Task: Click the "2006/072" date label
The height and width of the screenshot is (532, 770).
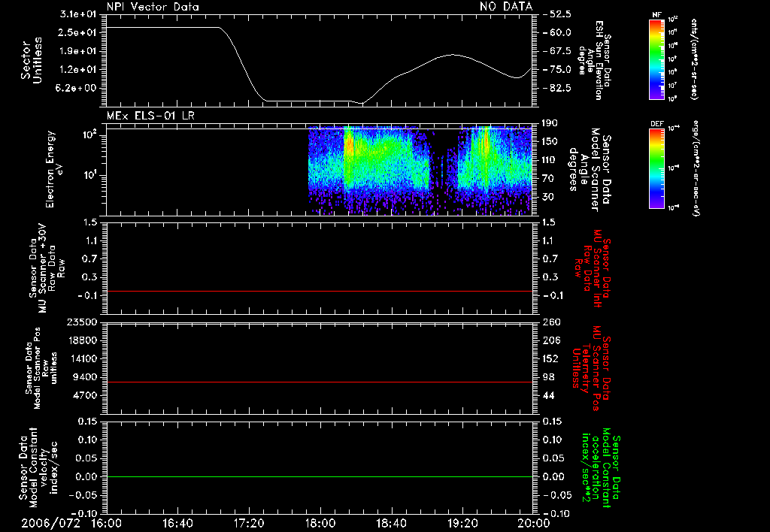Action: click(50, 523)
